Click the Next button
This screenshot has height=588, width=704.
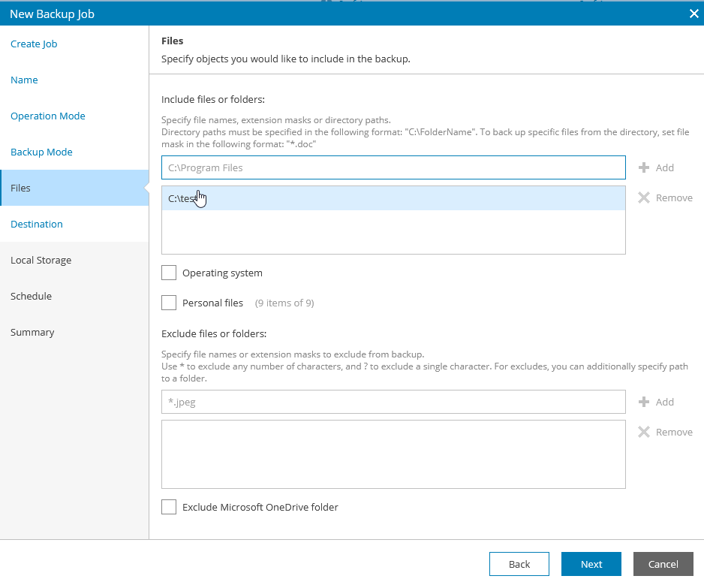pyautogui.click(x=591, y=564)
